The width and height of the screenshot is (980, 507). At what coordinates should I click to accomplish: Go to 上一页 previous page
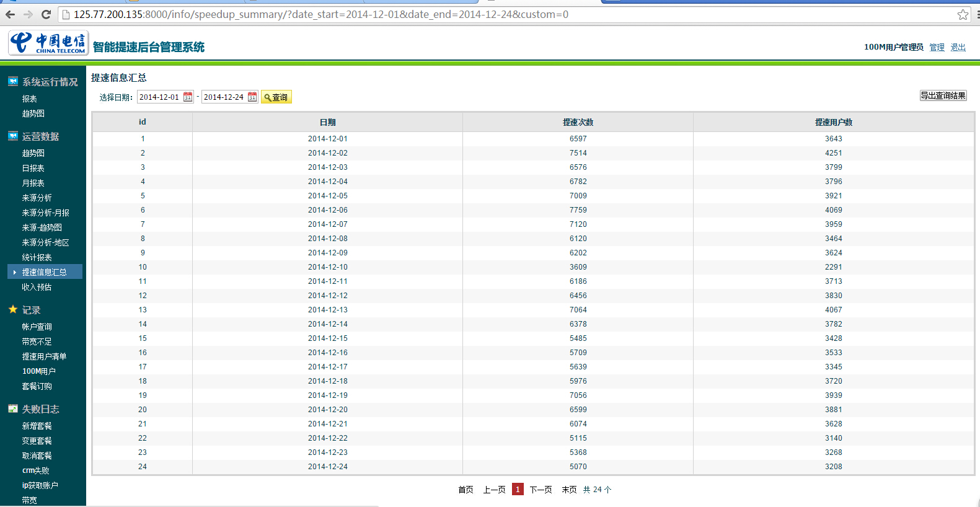click(x=494, y=490)
